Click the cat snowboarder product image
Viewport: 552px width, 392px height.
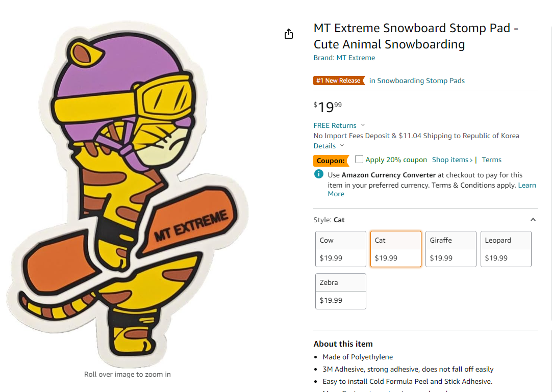[128, 193]
